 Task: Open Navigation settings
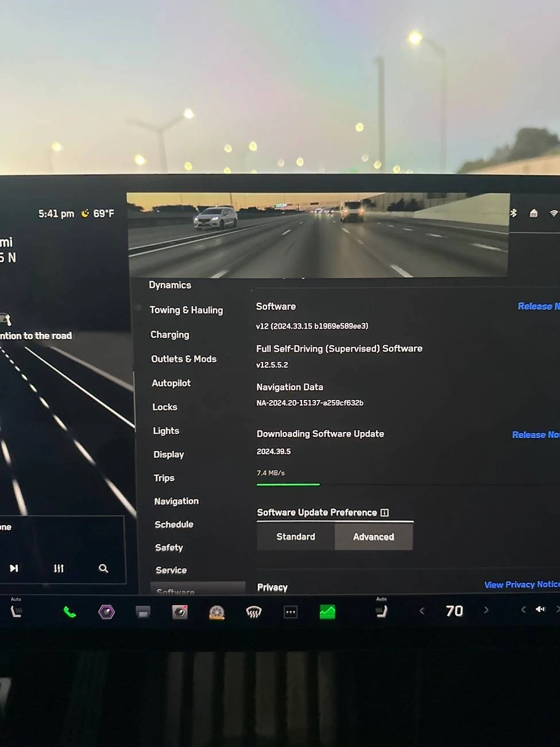[x=176, y=502]
